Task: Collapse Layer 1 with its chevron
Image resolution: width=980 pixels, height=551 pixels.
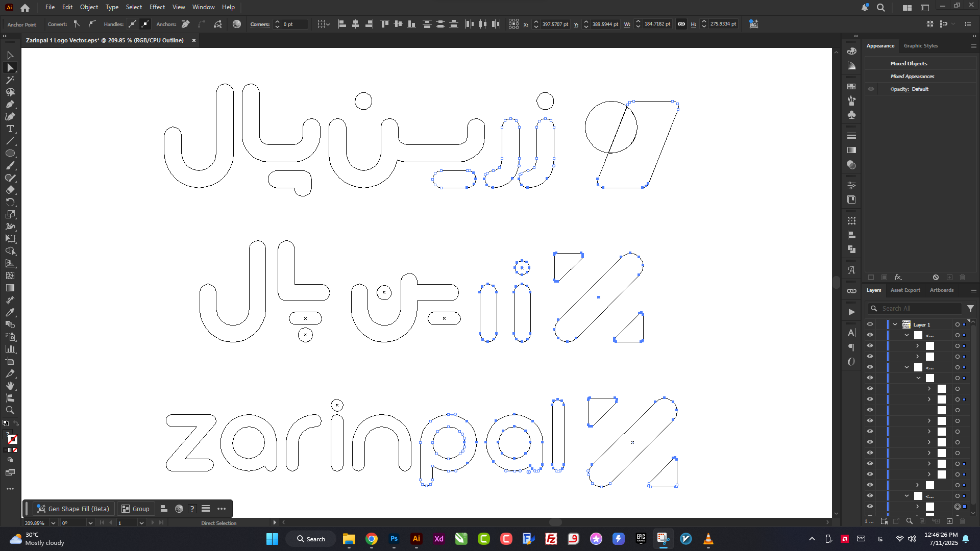Action: pos(895,324)
